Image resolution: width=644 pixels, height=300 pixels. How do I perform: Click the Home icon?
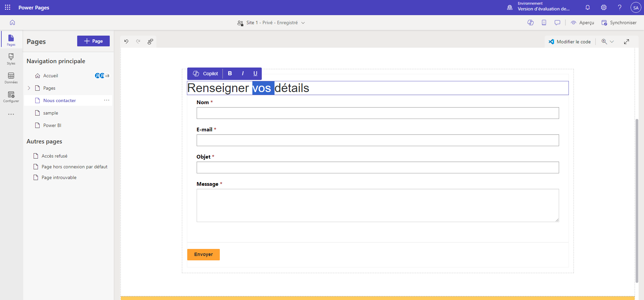pos(12,23)
